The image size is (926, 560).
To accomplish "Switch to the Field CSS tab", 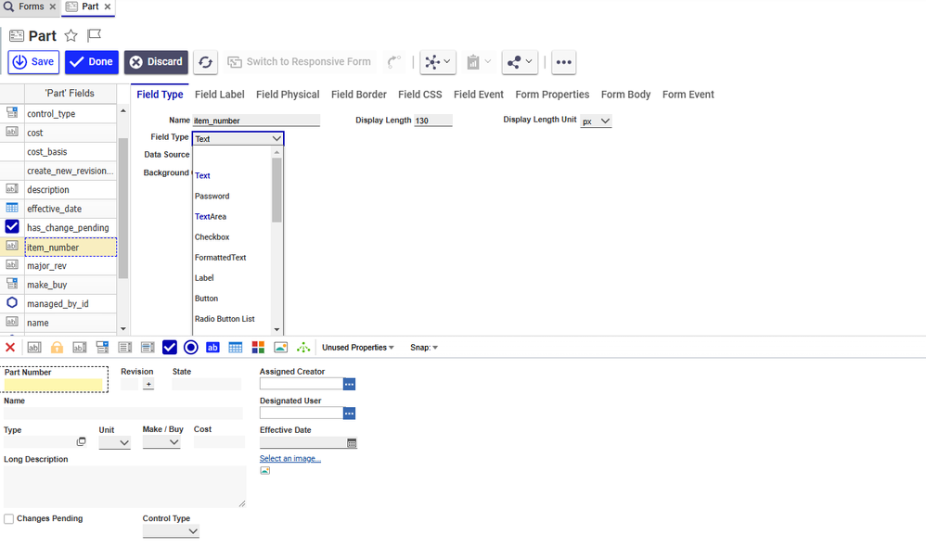I will click(420, 95).
